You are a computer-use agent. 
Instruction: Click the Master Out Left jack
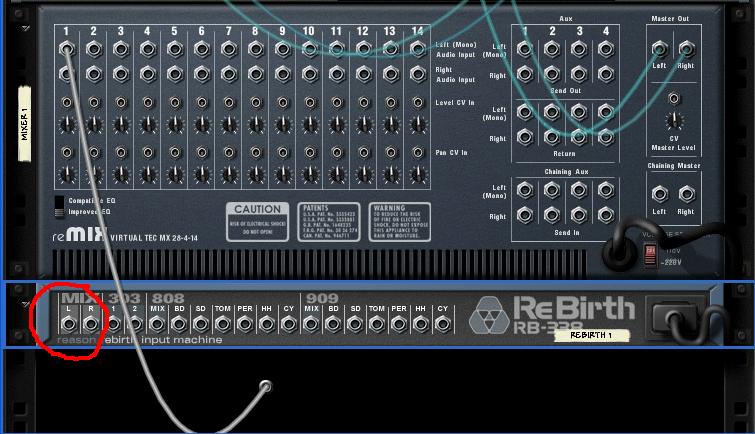pos(660,49)
